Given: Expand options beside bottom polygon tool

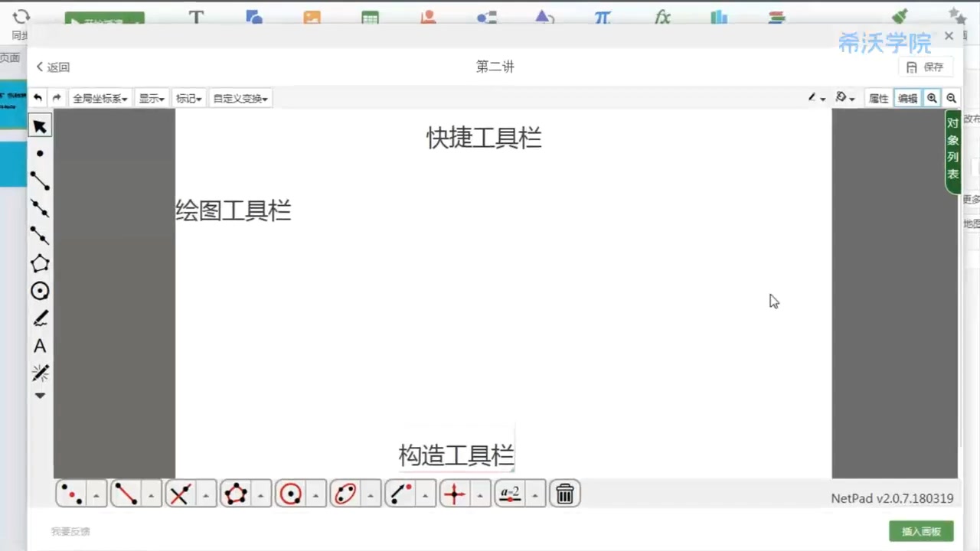Looking at the screenshot, I should pos(260,495).
